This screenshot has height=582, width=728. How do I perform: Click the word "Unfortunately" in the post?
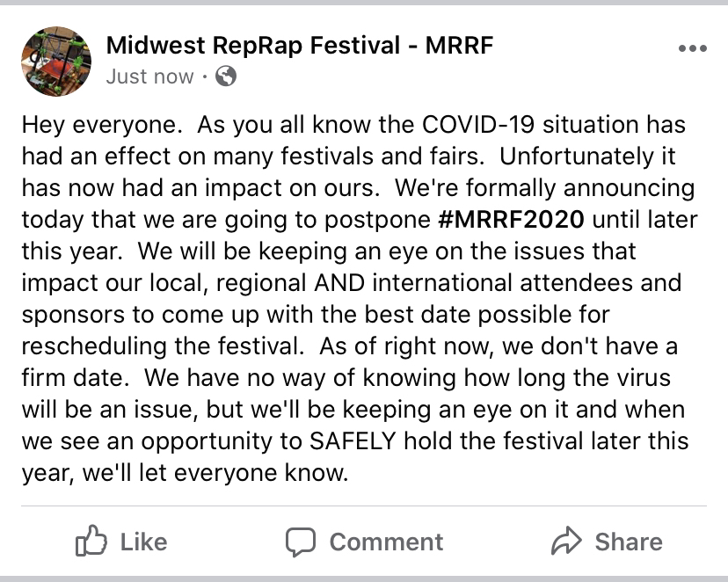click(x=579, y=156)
